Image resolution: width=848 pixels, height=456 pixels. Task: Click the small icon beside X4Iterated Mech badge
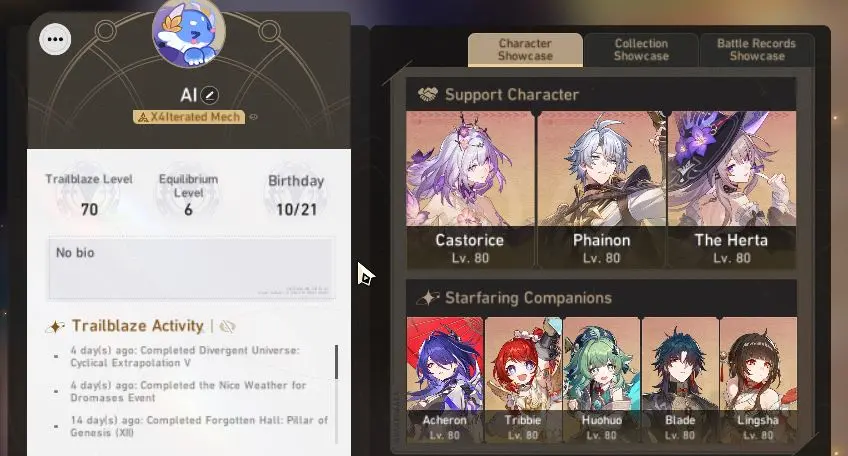coord(253,117)
